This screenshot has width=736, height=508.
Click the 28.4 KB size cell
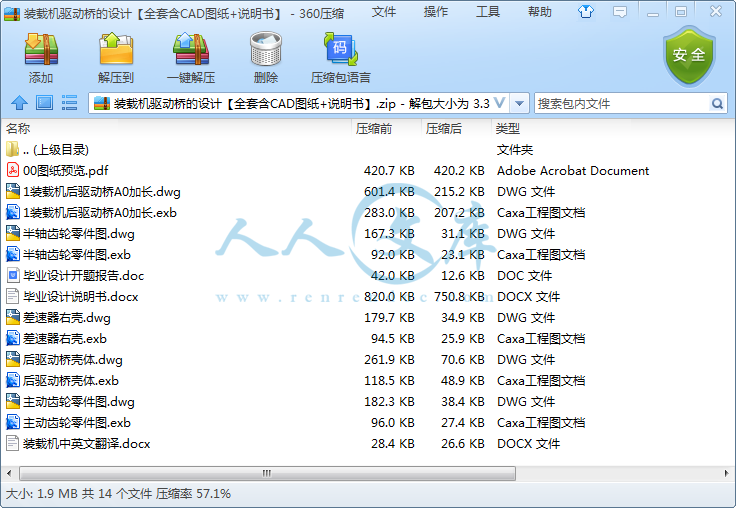tap(392, 444)
